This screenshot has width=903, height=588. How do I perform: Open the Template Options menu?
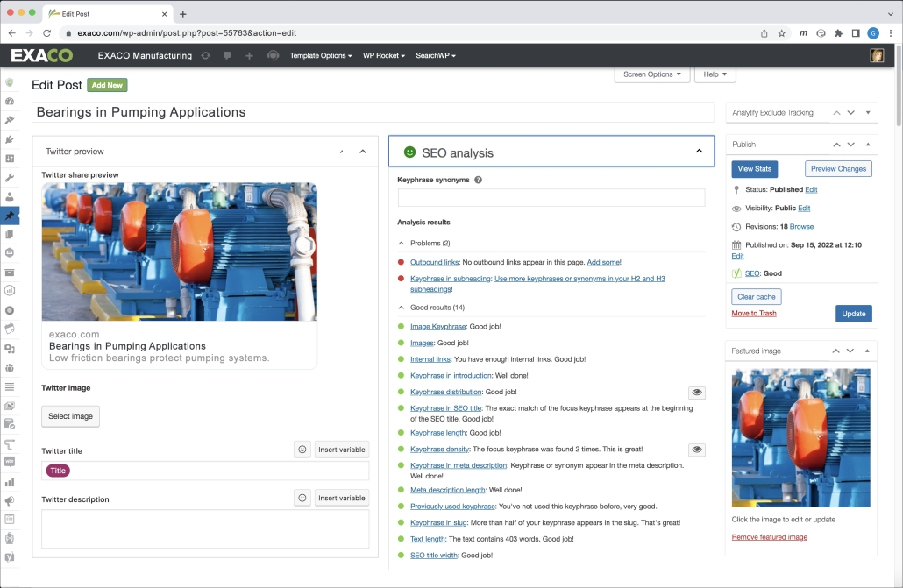[321, 55]
